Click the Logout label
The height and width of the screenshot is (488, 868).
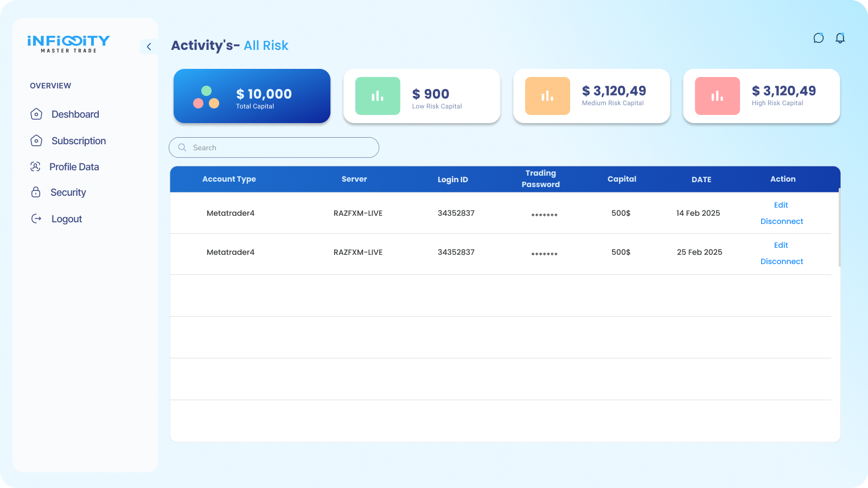[67, 219]
